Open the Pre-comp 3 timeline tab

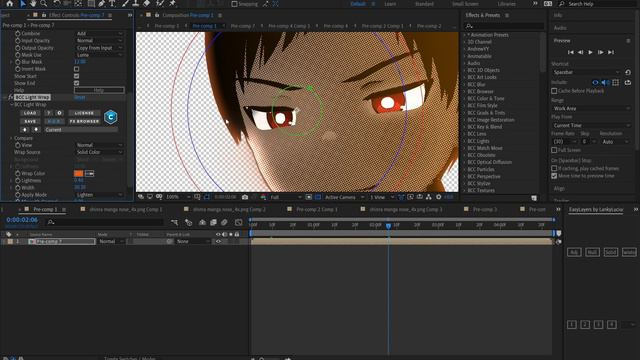[485, 209]
